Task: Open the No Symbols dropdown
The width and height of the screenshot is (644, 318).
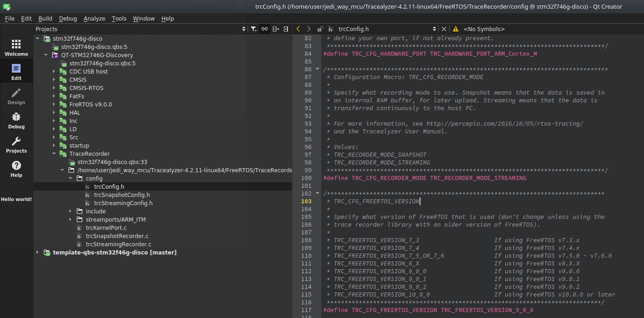Action: (484, 29)
